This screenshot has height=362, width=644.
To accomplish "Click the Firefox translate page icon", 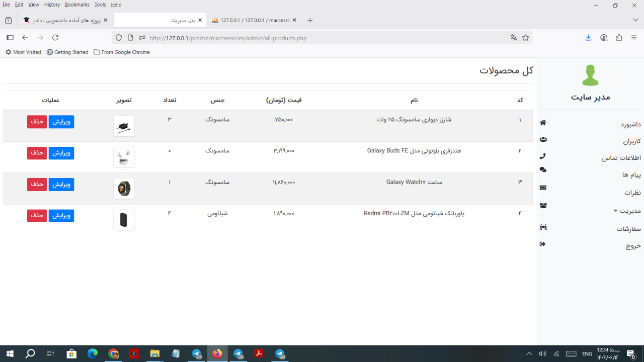I will pos(514,38).
